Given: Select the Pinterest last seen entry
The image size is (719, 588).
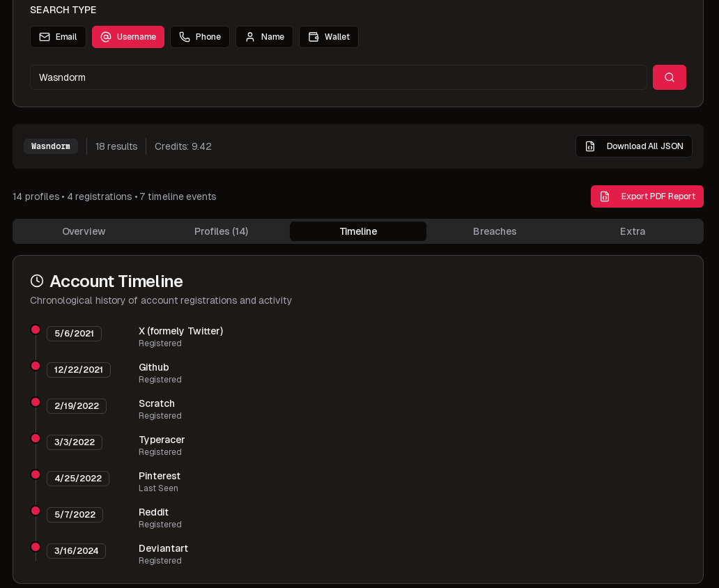Looking at the screenshot, I should coord(160,481).
